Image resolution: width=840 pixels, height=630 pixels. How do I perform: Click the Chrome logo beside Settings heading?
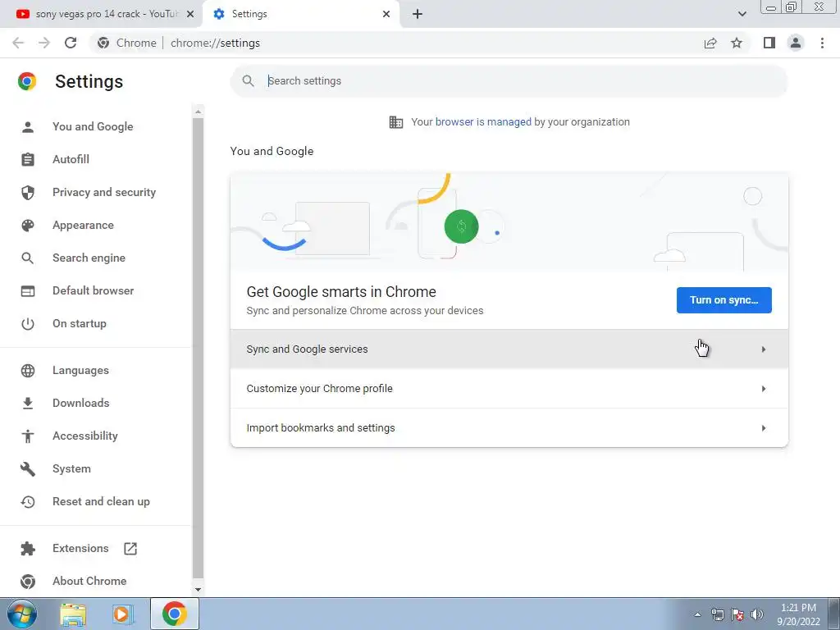[x=27, y=81]
